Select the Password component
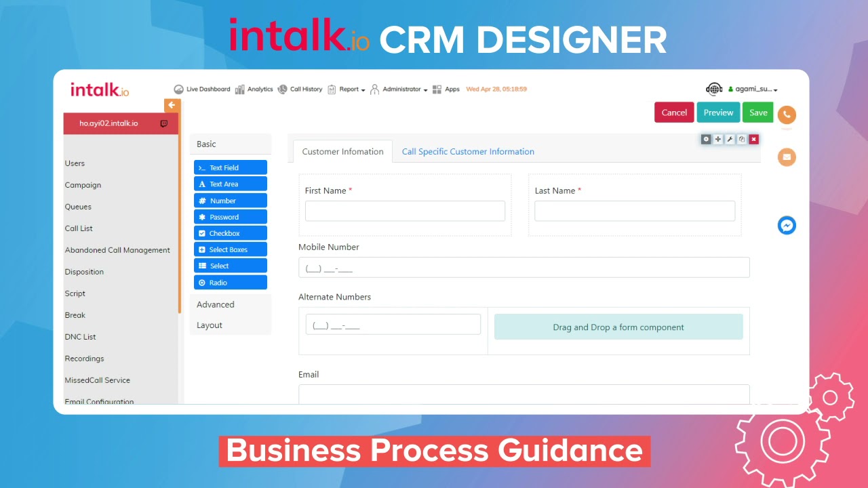This screenshot has width=868, height=488. coord(231,217)
